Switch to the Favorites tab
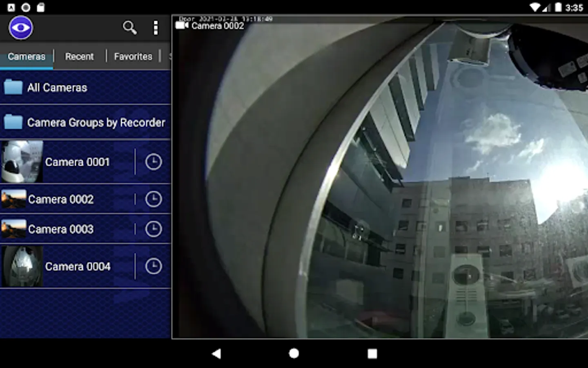Image resolution: width=588 pixels, height=368 pixels. (133, 56)
